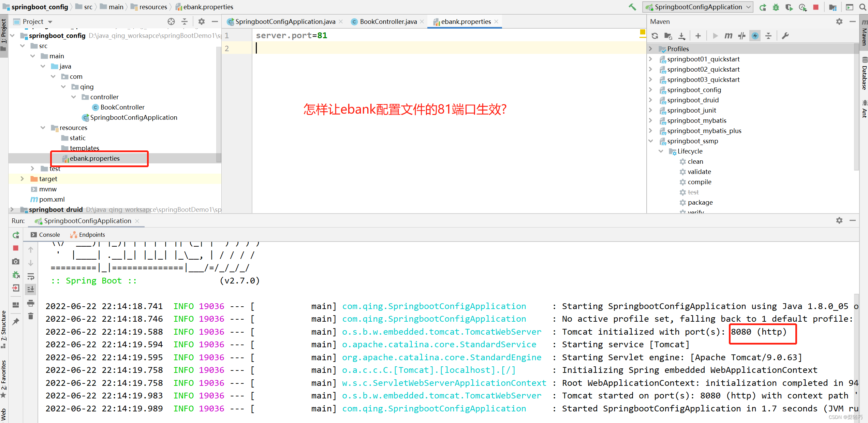This screenshot has width=868, height=423.
Task: Open Execute Maven Goal with the 'm' icon
Action: tap(729, 35)
